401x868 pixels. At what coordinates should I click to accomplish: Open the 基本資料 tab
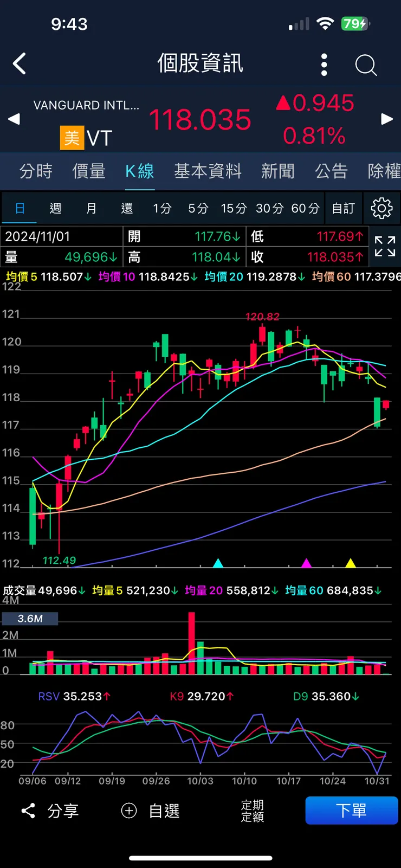pyautogui.click(x=208, y=171)
